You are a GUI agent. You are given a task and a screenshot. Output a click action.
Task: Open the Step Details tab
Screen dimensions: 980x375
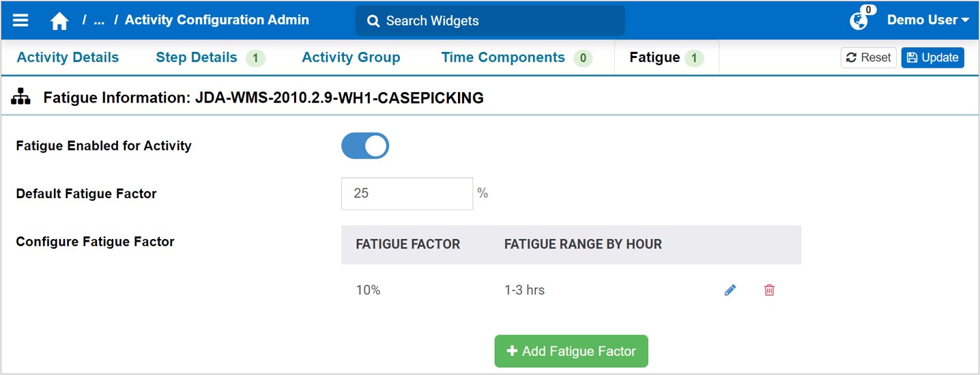(197, 57)
